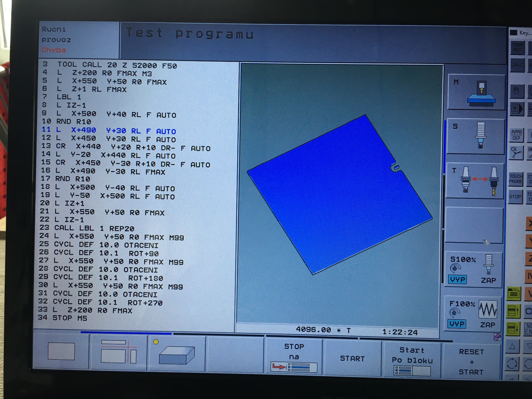Screen dimensions: 532x399
Task: Select the projection views layout softkey
Action: tap(119, 352)
